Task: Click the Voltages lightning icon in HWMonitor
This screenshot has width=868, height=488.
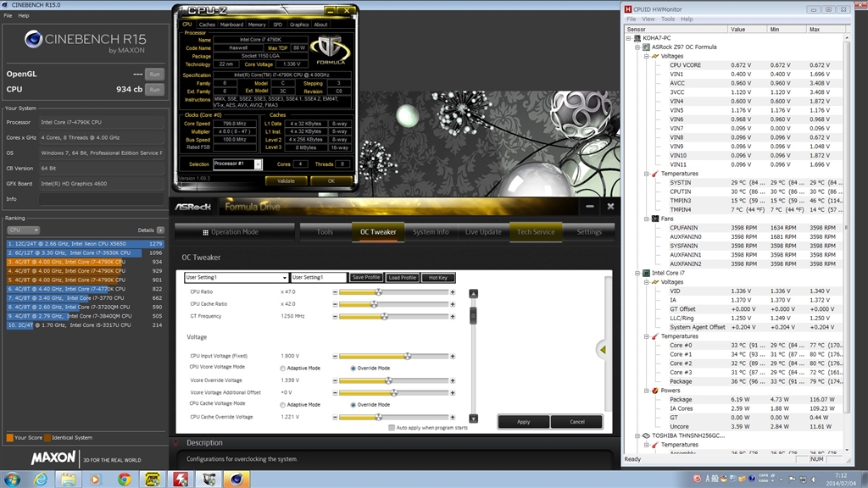Action: 654,56
